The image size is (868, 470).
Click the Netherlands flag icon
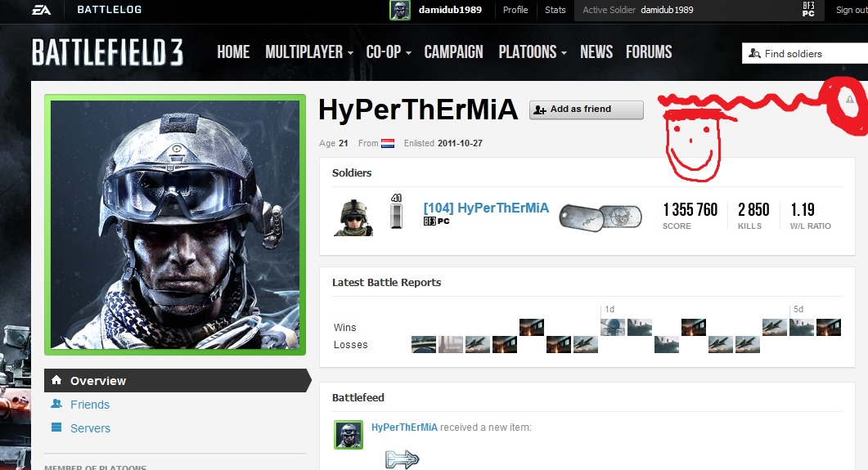[x=388, y=143]
